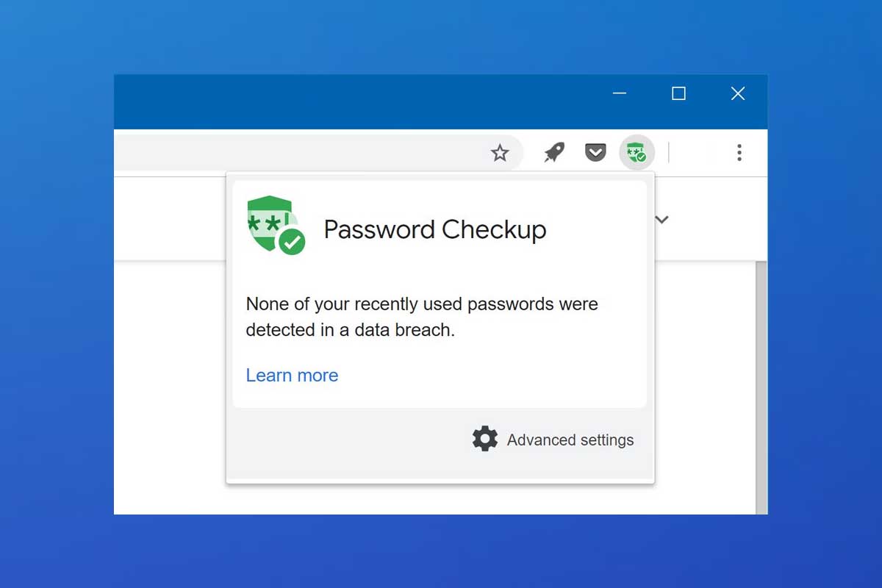Click the rocket extension icon
Screen dimensions: 882x588
click(554, 153)
